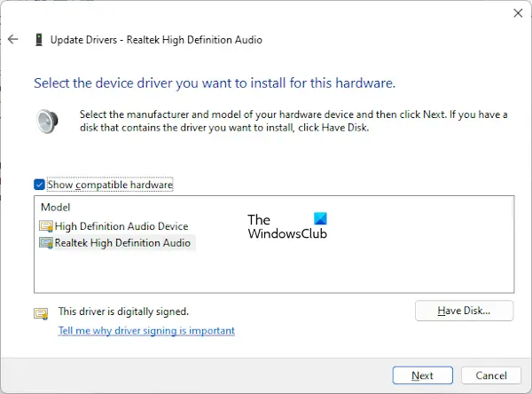Image resolution: width=532 pixels, height=394 pixels.
Task: Click the speaker icon beside the instructions
Action: click(47, 122)
